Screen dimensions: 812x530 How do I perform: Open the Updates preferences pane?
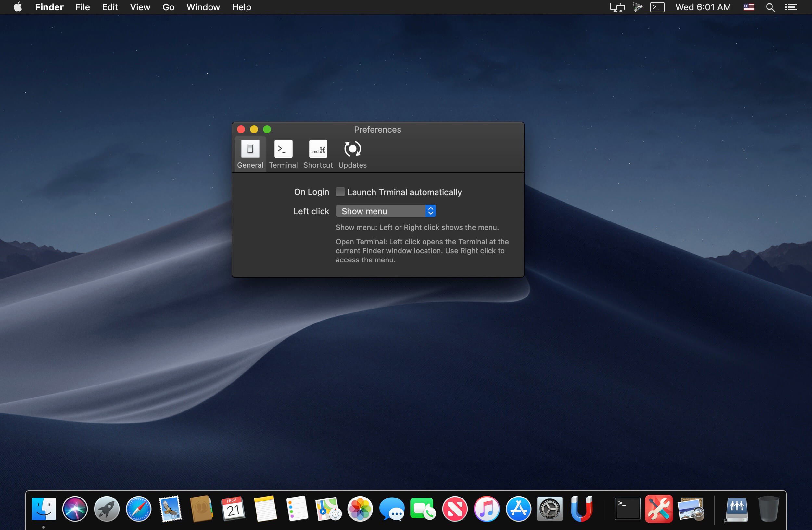point(352,154)
